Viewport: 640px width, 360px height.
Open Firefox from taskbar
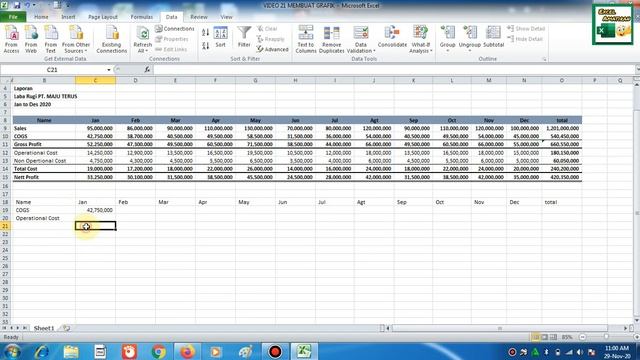(187, 351)
